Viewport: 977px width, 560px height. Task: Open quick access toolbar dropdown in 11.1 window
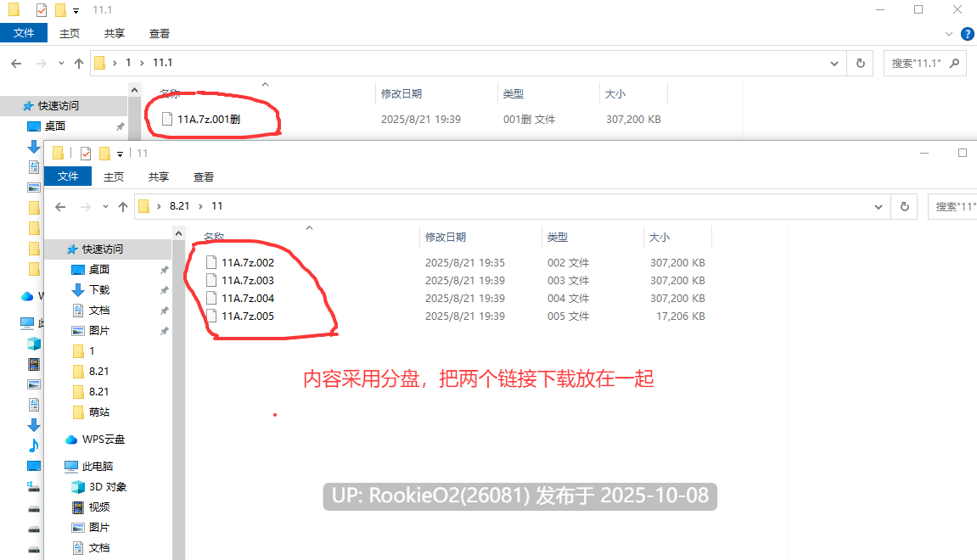click(76, 10)
